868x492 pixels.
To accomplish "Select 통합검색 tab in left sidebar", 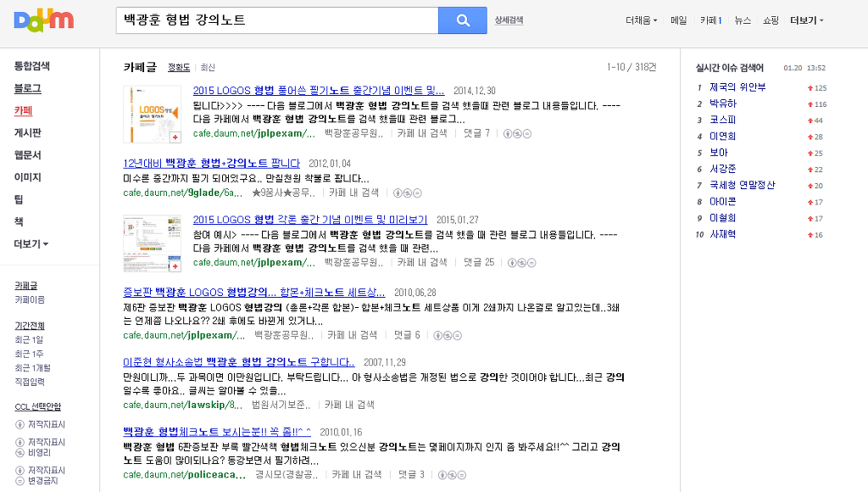I will coord(32,66).
